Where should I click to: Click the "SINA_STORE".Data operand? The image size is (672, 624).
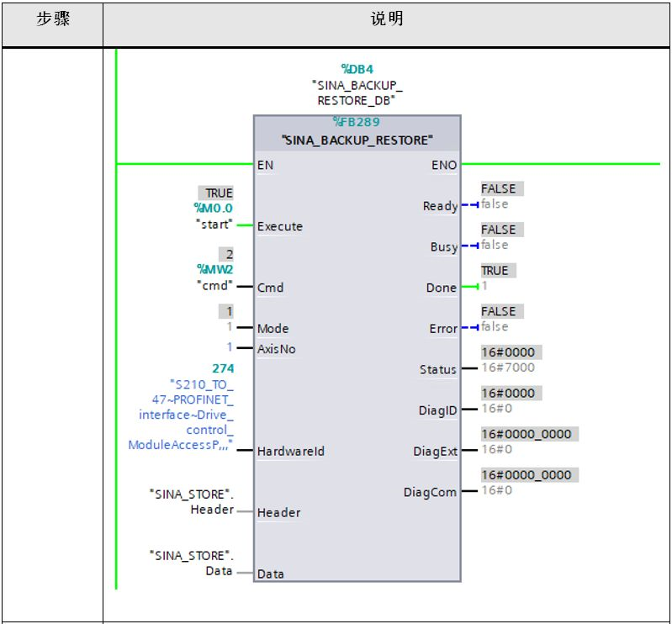click(x=191, y=563)
